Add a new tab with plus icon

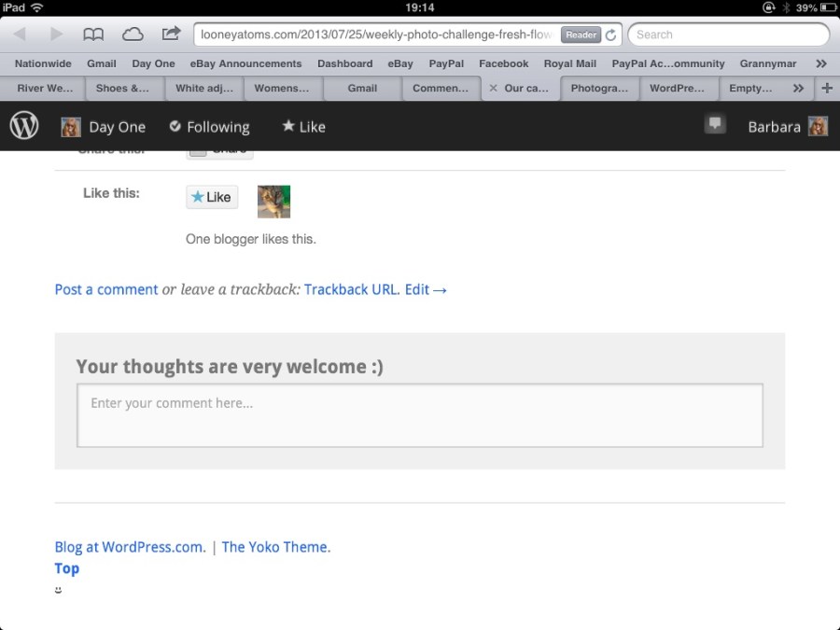click(x=827, y=88)
